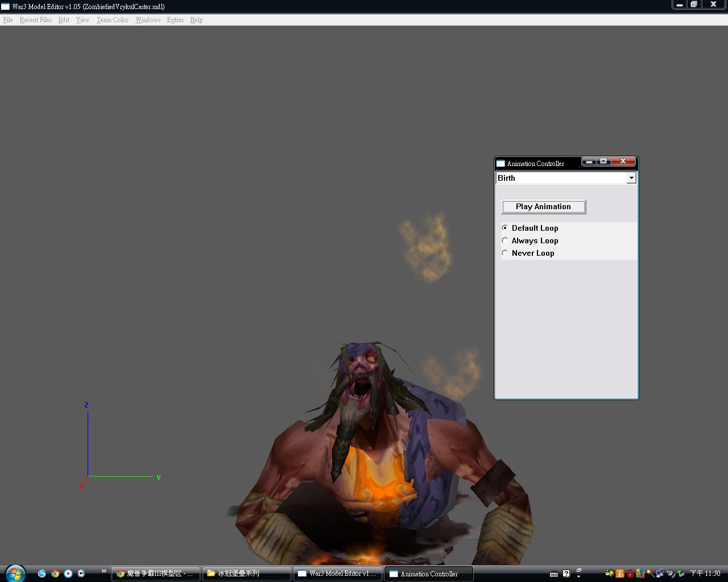Click the Play Animation button
The image size is (728, 582).
click(x=543, y=206)
